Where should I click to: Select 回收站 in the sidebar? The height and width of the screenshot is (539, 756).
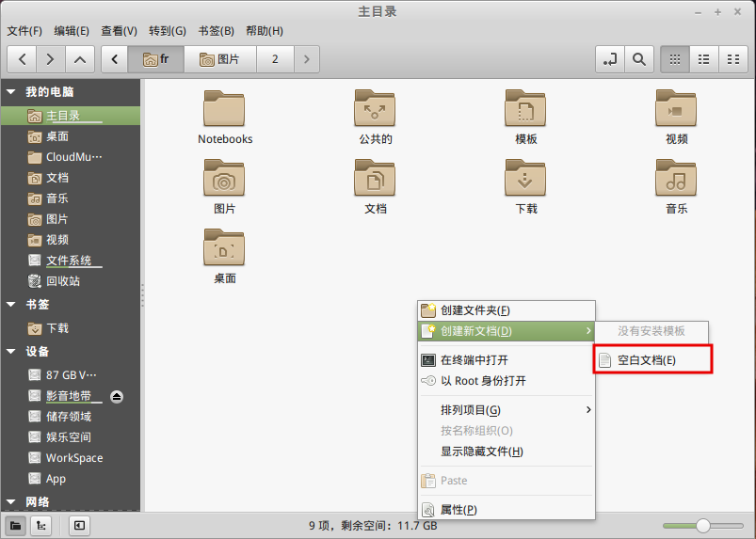point(62,281)
